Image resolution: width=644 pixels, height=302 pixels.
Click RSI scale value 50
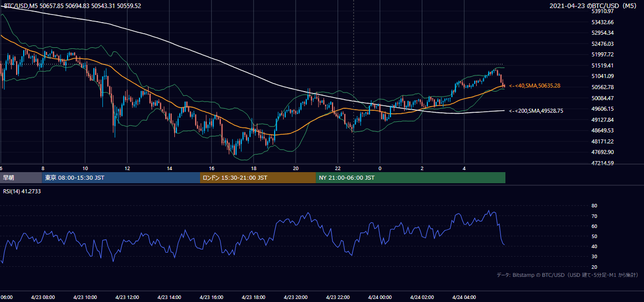click(594, 236)
